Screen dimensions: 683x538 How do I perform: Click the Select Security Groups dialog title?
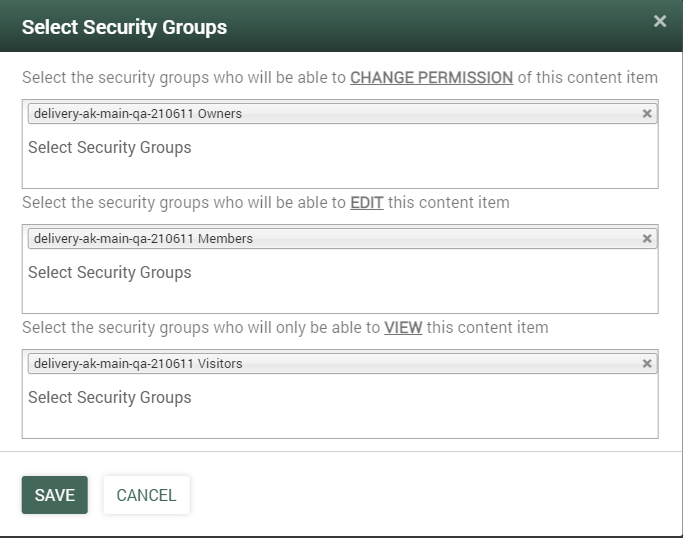click(124, 28)
